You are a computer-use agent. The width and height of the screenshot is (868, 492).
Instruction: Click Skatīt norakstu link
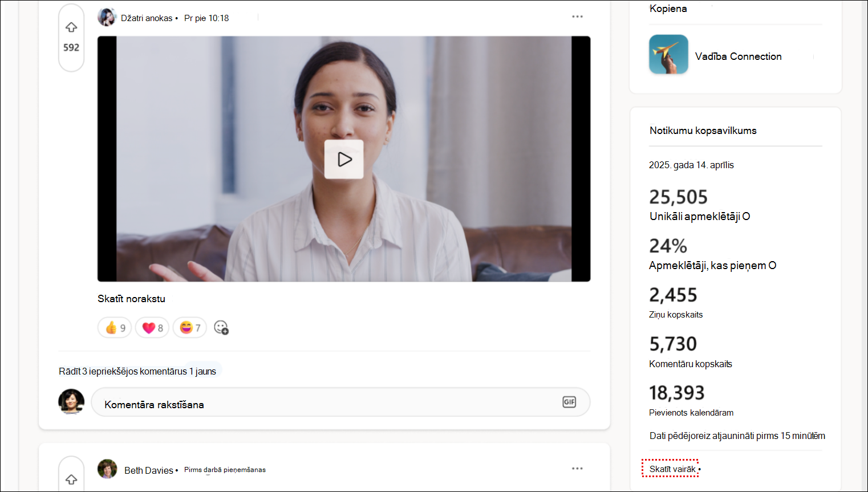[131, 299]
